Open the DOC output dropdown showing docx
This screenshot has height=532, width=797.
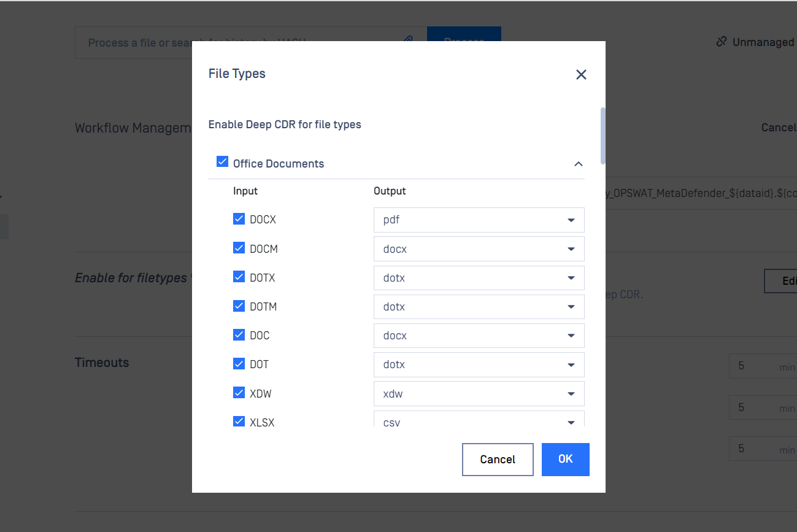click(571, 336)
